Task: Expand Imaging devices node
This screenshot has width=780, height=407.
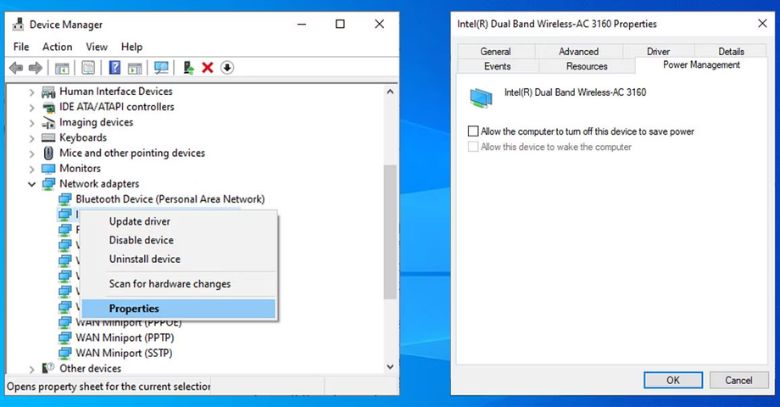Action: [x=32, y=123]
